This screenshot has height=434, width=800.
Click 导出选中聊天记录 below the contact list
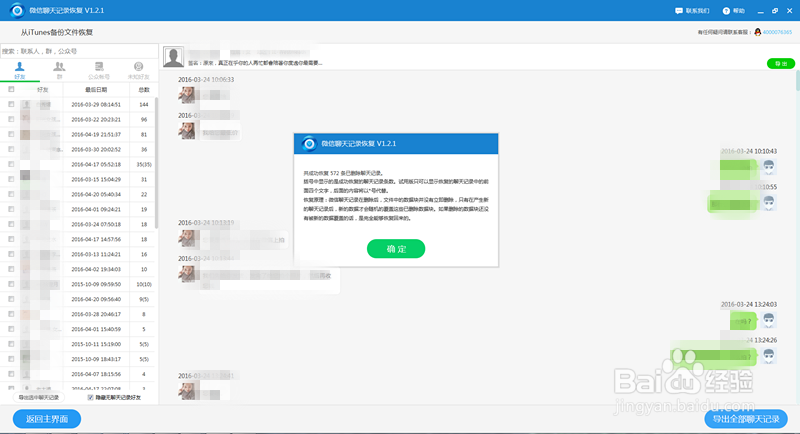(x=39, y=397)
